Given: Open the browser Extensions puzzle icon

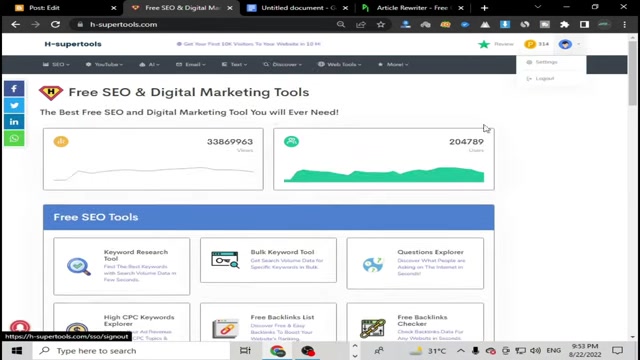Looking at the screenshot, I should (564, 24).
